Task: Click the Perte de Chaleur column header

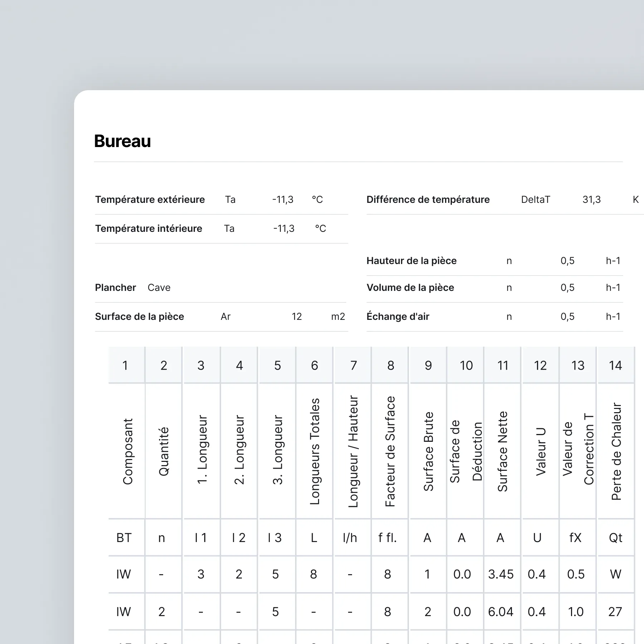Action: click(616, 452)
